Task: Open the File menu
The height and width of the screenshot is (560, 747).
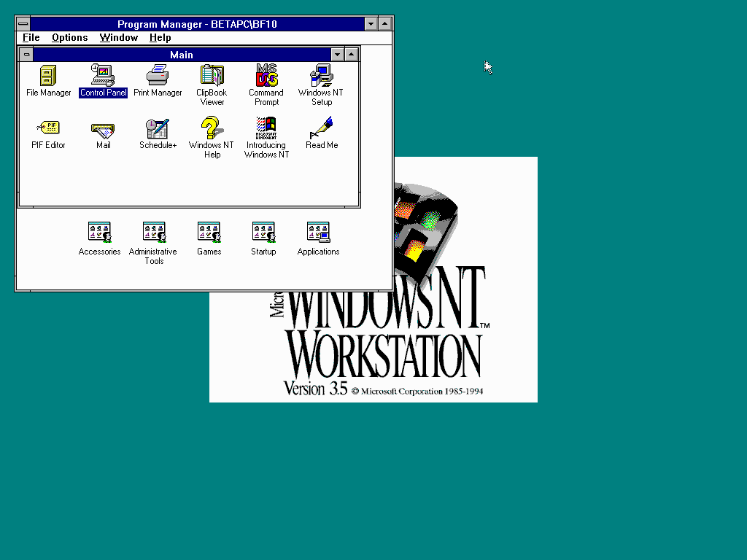Action: (x=31, y=38)
